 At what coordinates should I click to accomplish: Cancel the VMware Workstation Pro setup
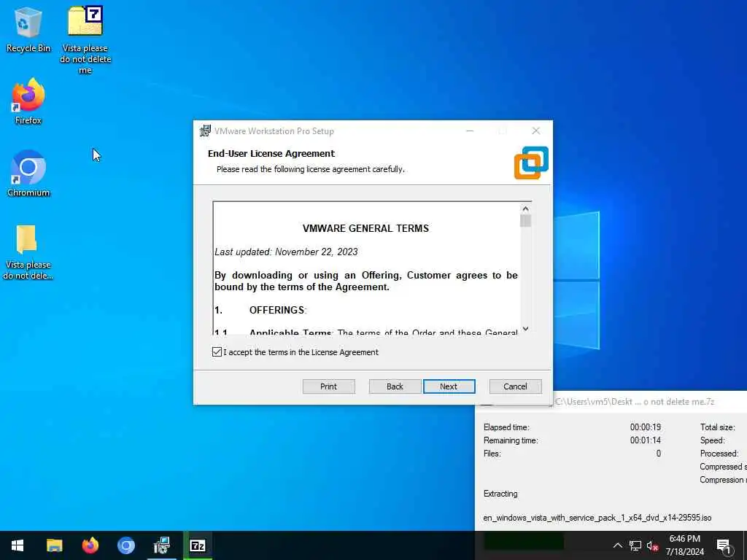[x=516, y=386]
